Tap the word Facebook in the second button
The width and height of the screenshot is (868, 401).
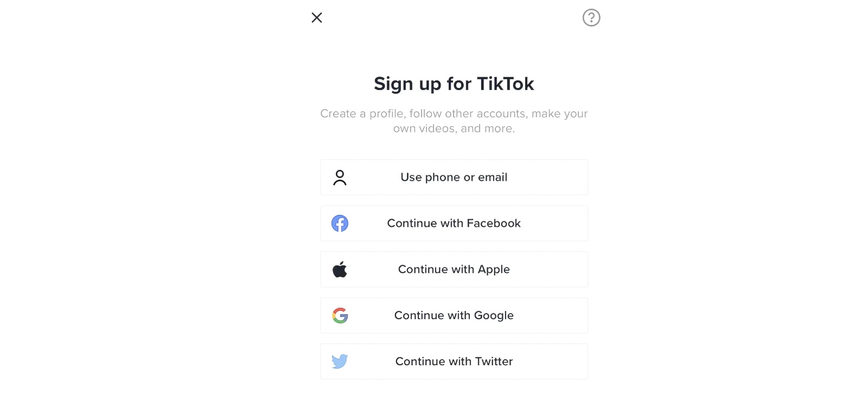tap(494, 223)
